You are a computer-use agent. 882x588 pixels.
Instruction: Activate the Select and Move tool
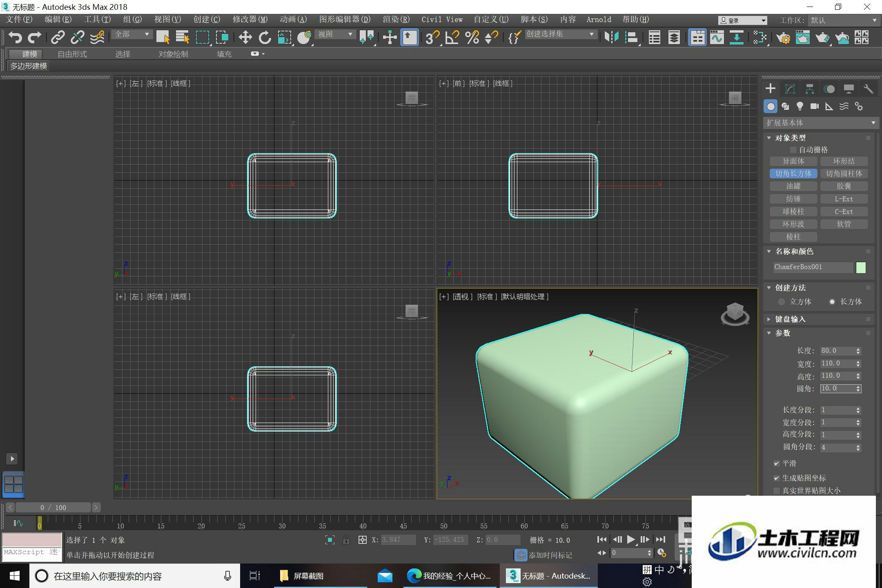[245, 38]
